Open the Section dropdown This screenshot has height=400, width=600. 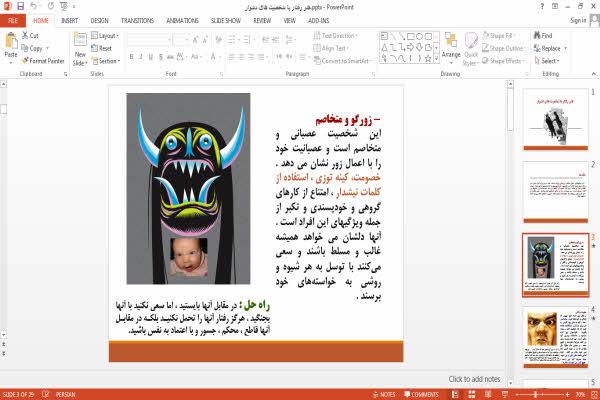(106, 61)
